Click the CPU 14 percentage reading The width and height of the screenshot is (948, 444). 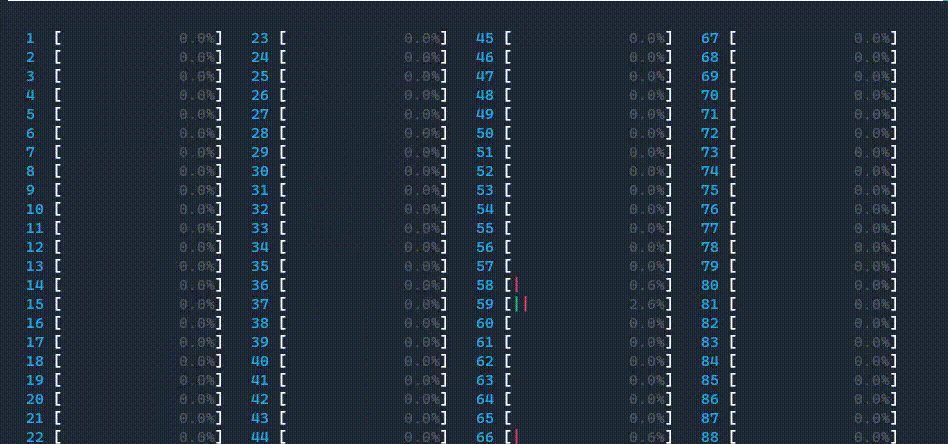pyautogui.click(x=198, y=285)
